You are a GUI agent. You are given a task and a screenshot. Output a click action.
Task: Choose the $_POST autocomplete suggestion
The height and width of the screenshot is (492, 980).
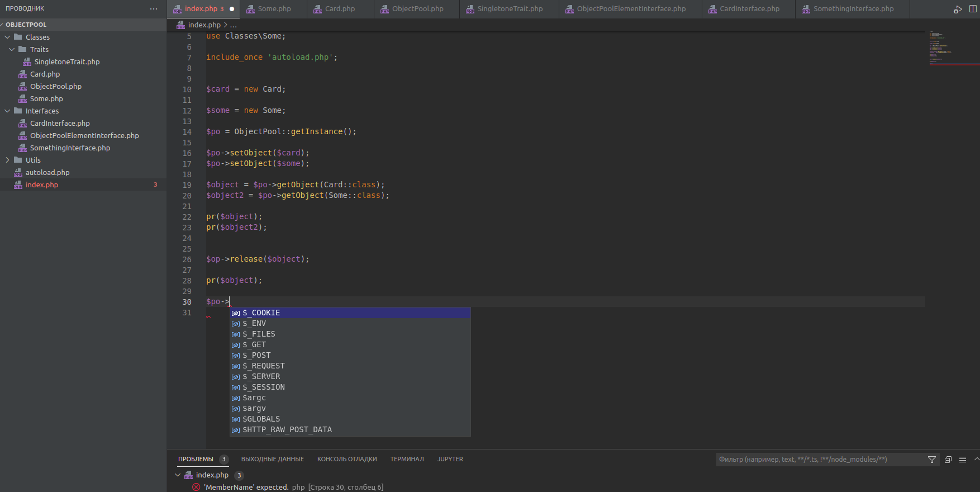(x=350, y=356)
